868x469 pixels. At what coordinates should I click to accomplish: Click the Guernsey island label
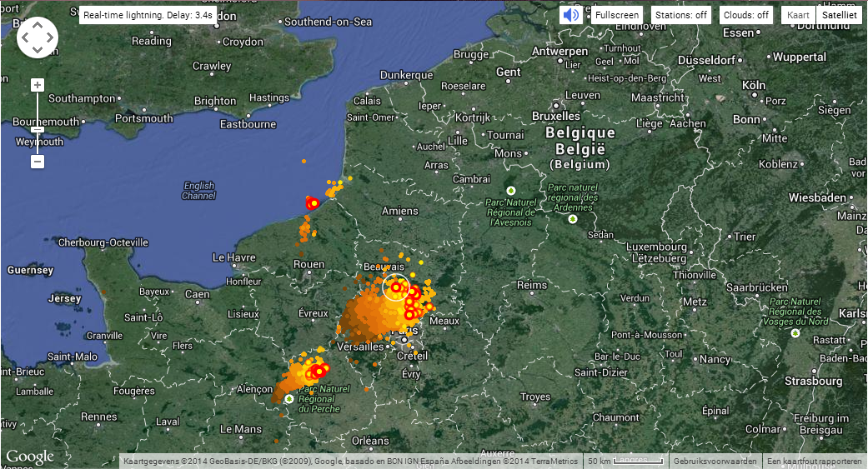(x=31, y=270)
